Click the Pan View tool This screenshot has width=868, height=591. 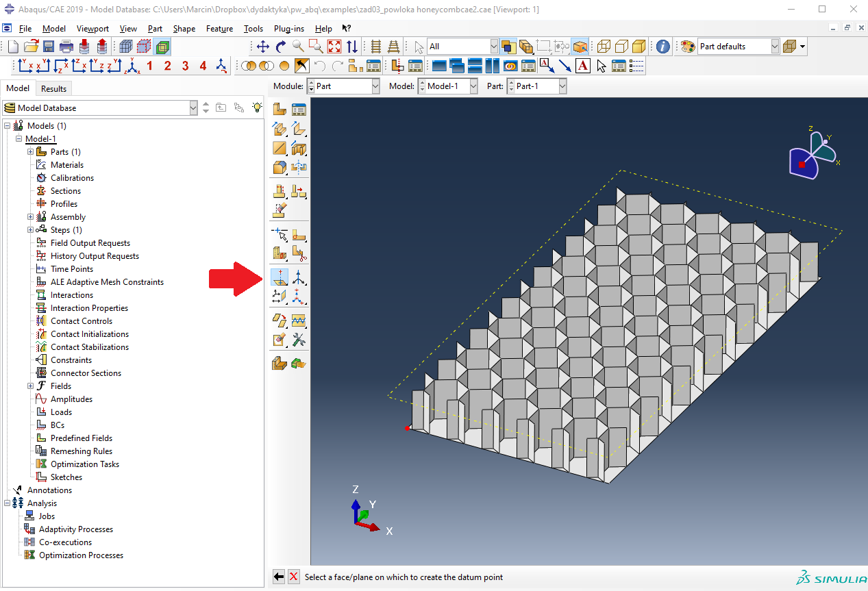click(x=263, y=47)
